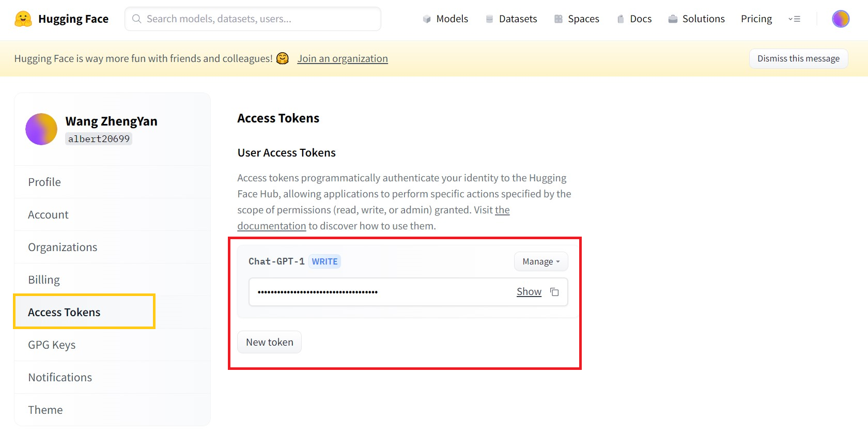
Task: Click the search magnifier icon
Action: [x=137, y=19]
